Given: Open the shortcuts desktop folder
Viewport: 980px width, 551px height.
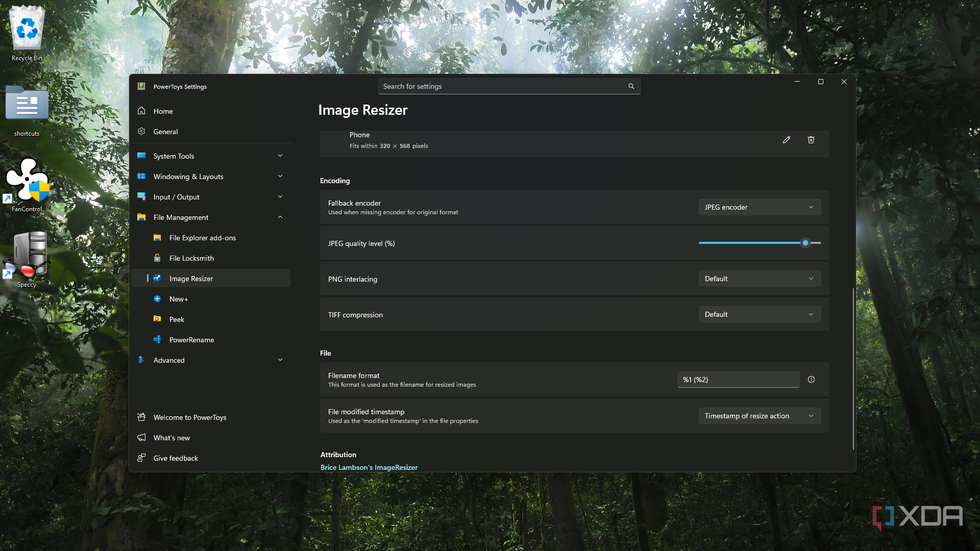Looking at the screenshot, I should click(27, 111).
